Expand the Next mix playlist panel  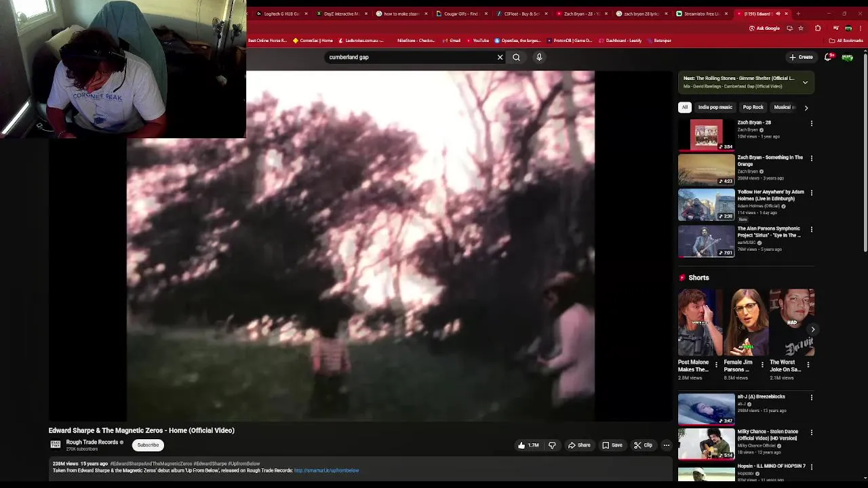(x=805, y=83)
